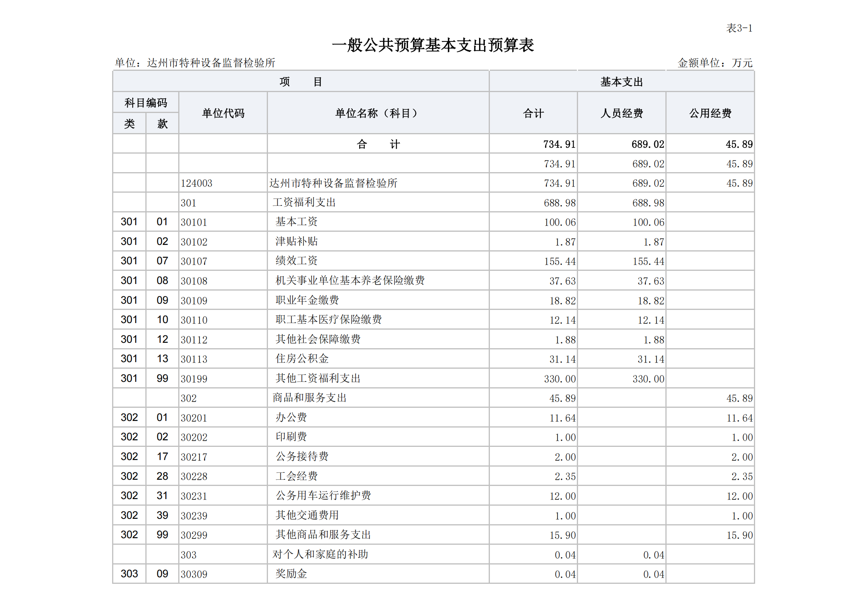Click the 其他商品和服务支出 公用经费 value 15.90
Viewport: 868px width, 614px height.
(x=739, y=535)
